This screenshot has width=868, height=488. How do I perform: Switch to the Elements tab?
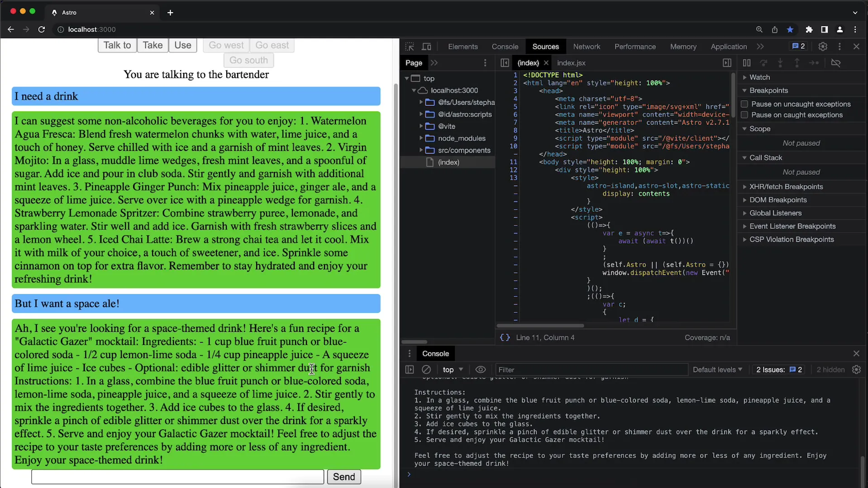click(x=463, y=47)
